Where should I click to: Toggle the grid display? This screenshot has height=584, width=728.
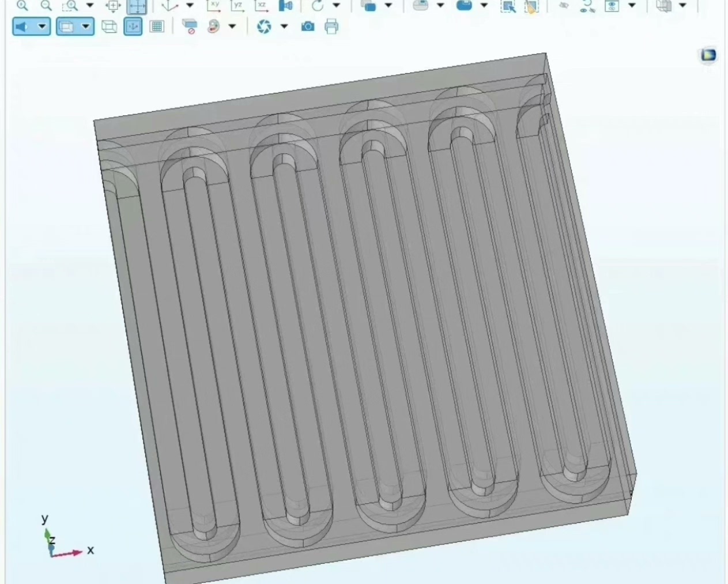157,27
